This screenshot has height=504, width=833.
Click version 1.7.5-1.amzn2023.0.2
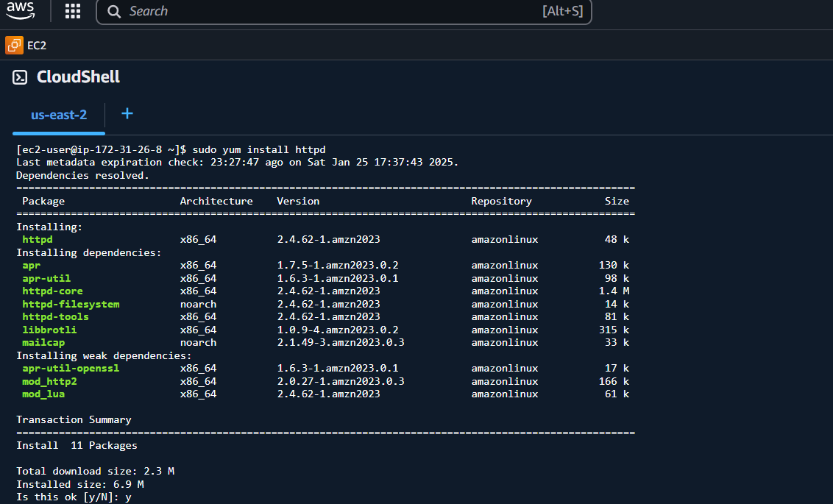click(337, 266)
